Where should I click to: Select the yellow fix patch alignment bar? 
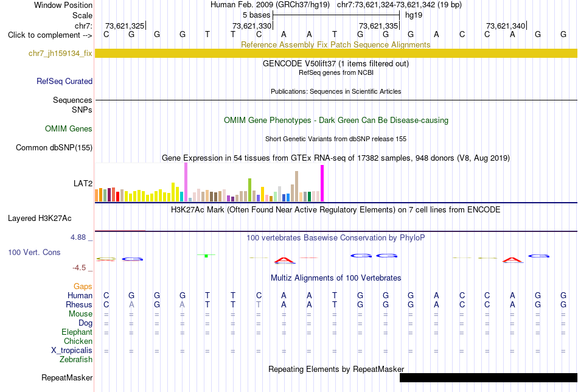click(x=336, y=53)
